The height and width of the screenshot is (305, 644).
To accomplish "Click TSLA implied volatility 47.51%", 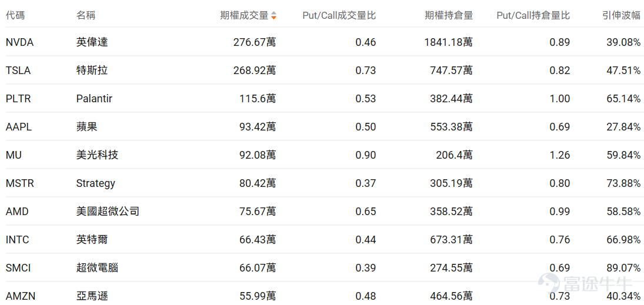I will 623,70.
